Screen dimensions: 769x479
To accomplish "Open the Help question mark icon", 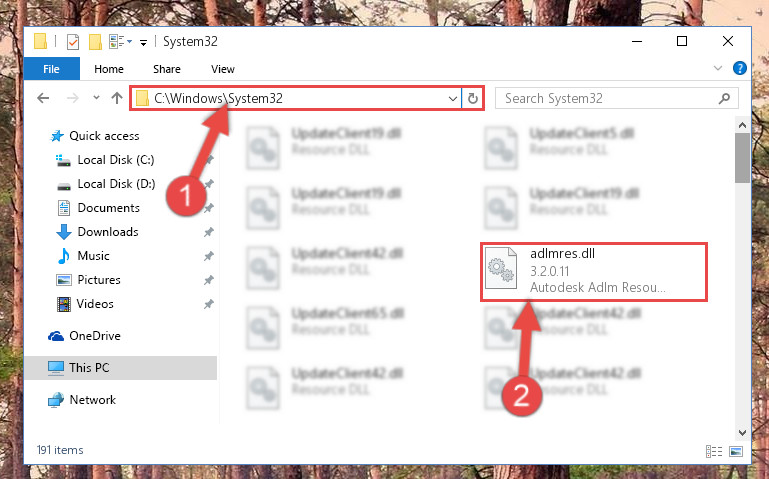I will coord(740,68).
